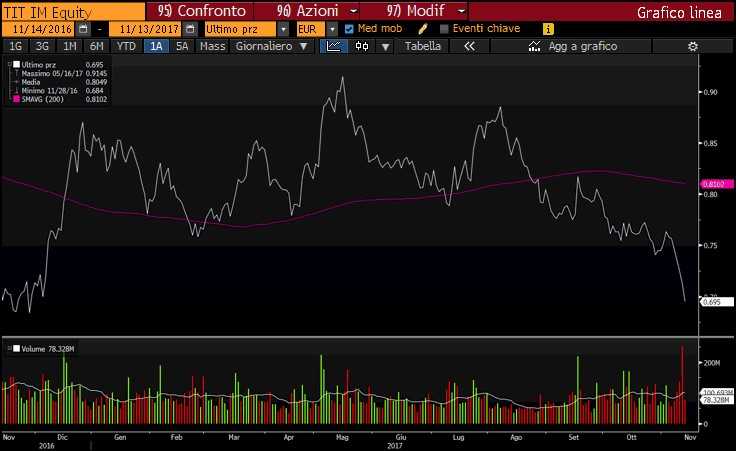Viewport: 736px width, 451px height.
Task: Open the 96) Azioni menu
Action: tap(307, 11)
